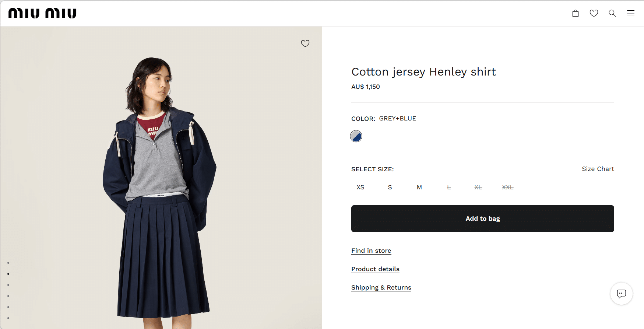This screenshot has height=329, width=644.
Task: Choose the unavailable size L
Action: pyautogui.click(x=448, y=187)
